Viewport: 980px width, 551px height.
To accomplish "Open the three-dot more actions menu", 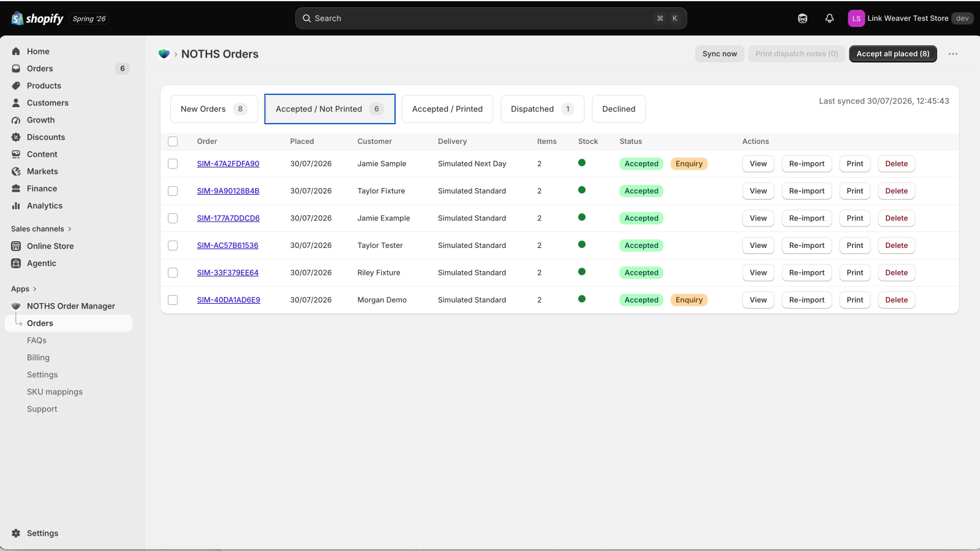I will (x=953, y=54).
